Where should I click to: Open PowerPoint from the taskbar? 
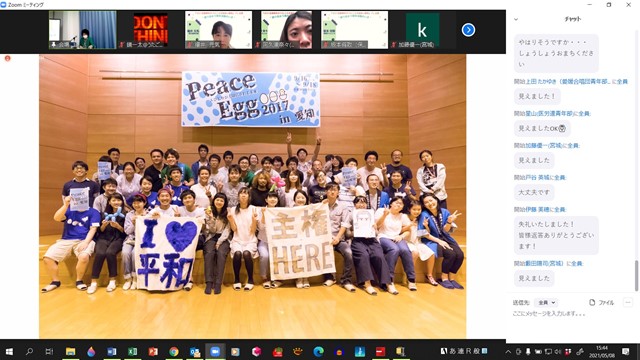coord(153,351)
